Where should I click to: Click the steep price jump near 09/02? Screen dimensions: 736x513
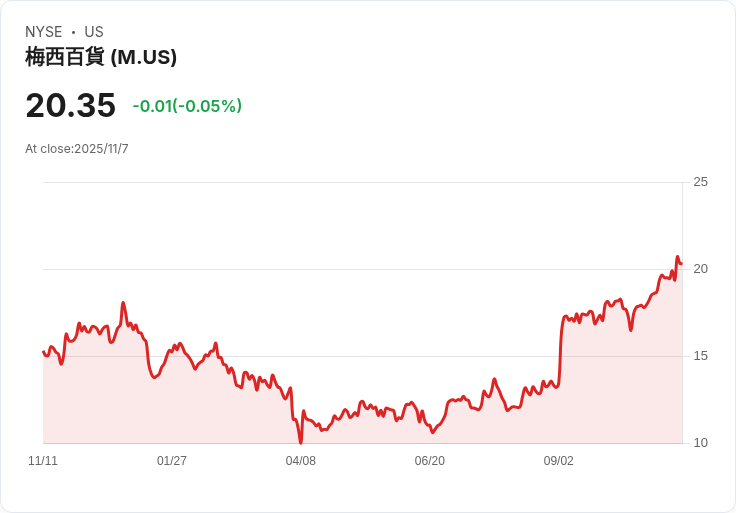click(x=561, y=350)
